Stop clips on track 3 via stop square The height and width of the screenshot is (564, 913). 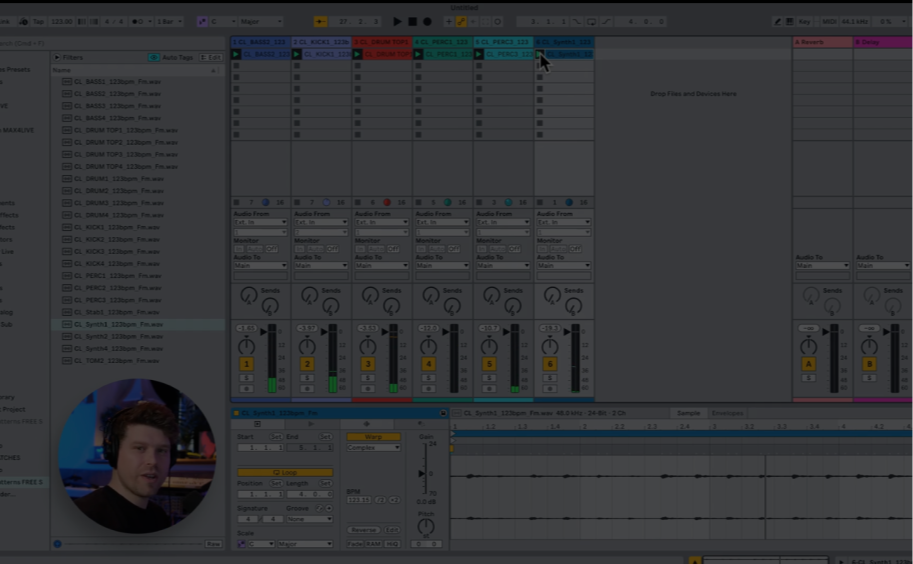tap(358, 203)
